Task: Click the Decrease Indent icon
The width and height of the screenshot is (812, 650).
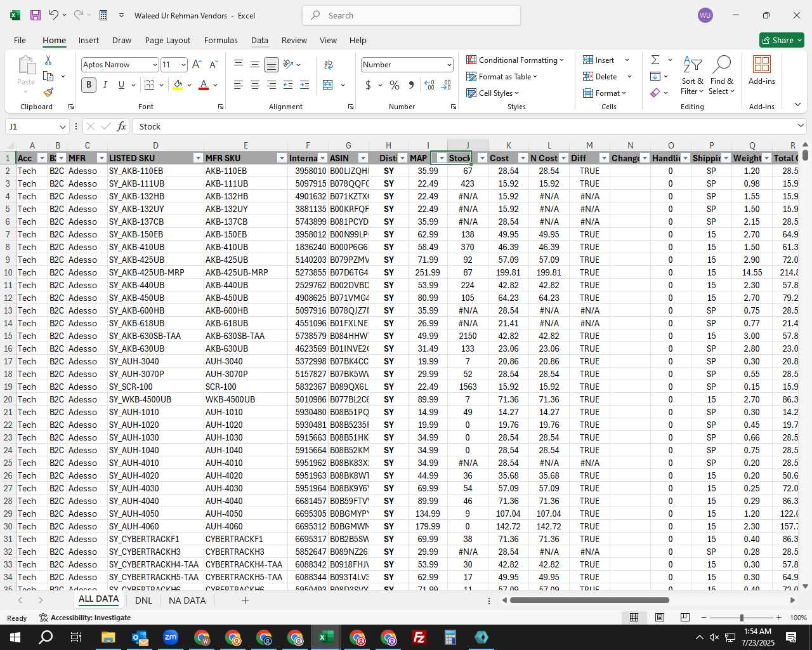Action: [x=288, y=84]
